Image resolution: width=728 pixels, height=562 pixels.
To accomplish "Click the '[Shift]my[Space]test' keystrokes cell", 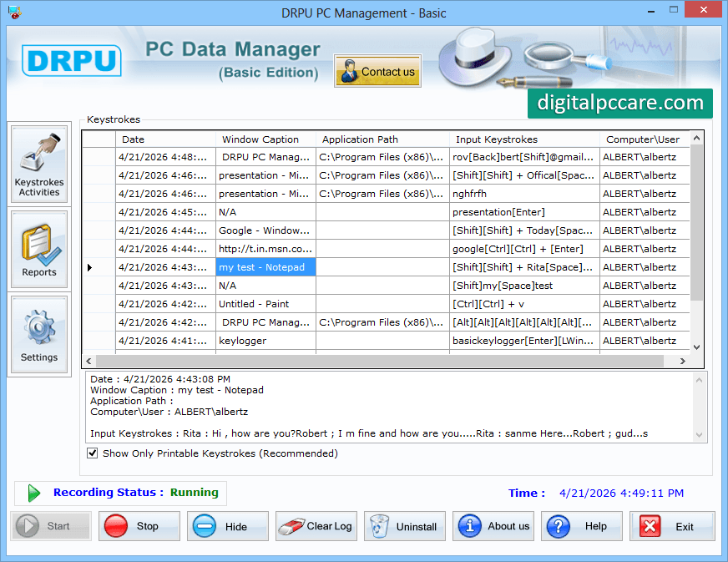I will pyautogui.click(x=524, y=286).
